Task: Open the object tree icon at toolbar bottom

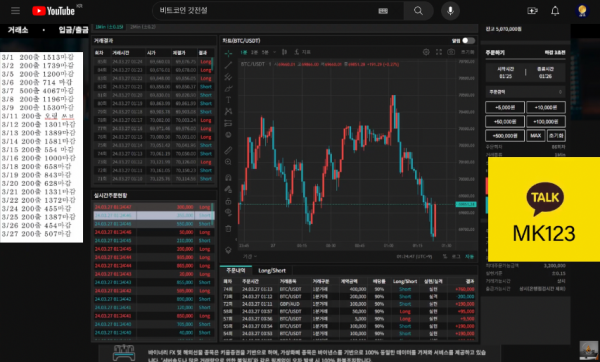Action: [x=228, y=250]
